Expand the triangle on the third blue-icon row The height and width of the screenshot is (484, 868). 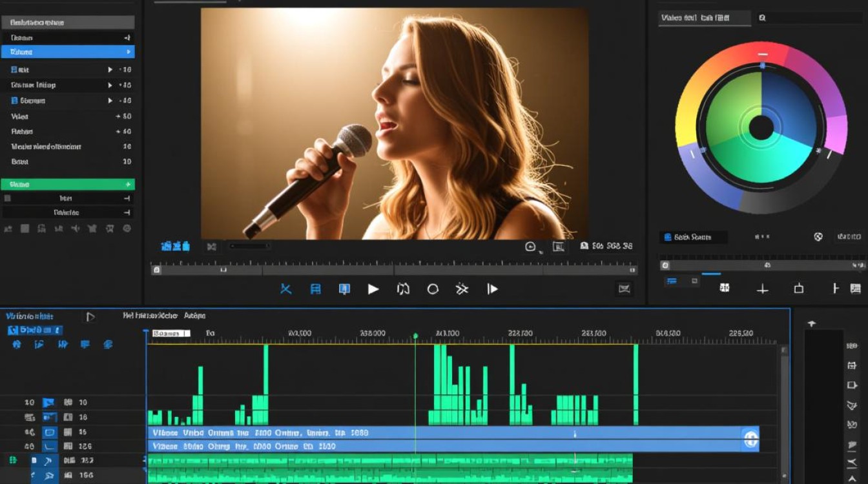point(110,101)
